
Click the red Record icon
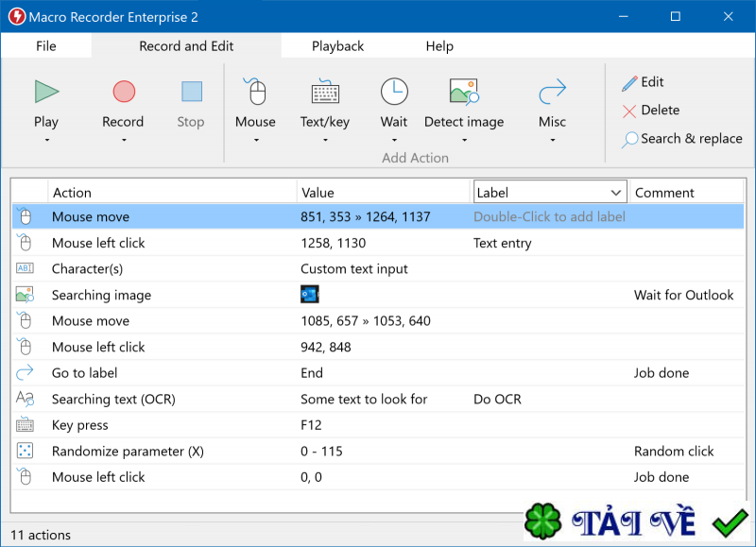(124, 92)
